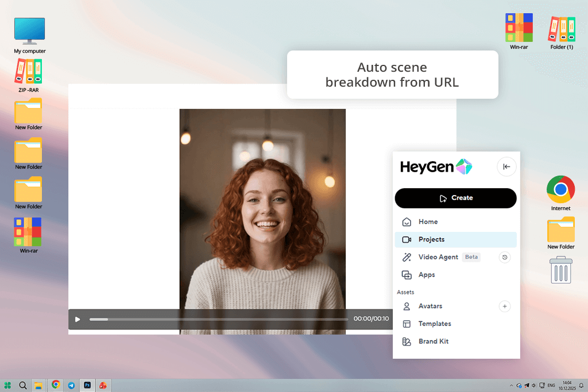Open Chrome from the taskbar

click(x=56, y=385)
